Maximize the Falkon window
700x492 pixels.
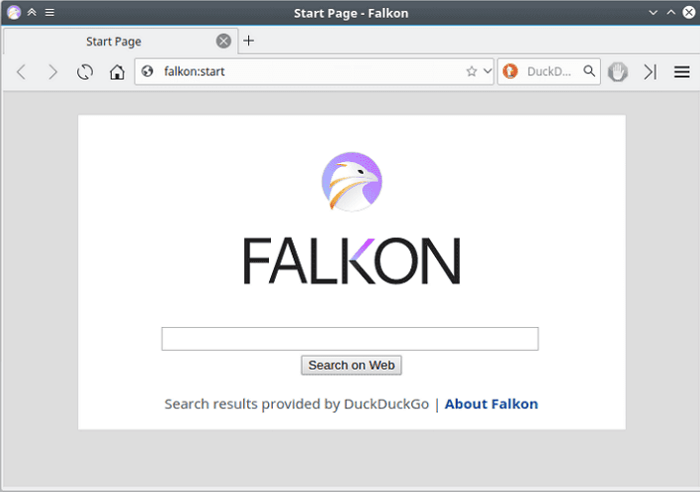pos(671,13)
